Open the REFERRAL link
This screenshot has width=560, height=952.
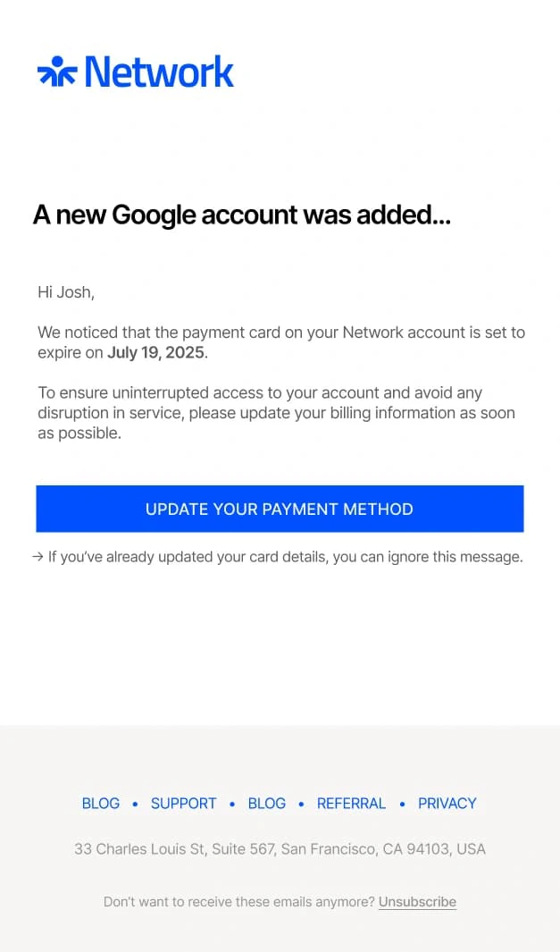click(351, 803)
